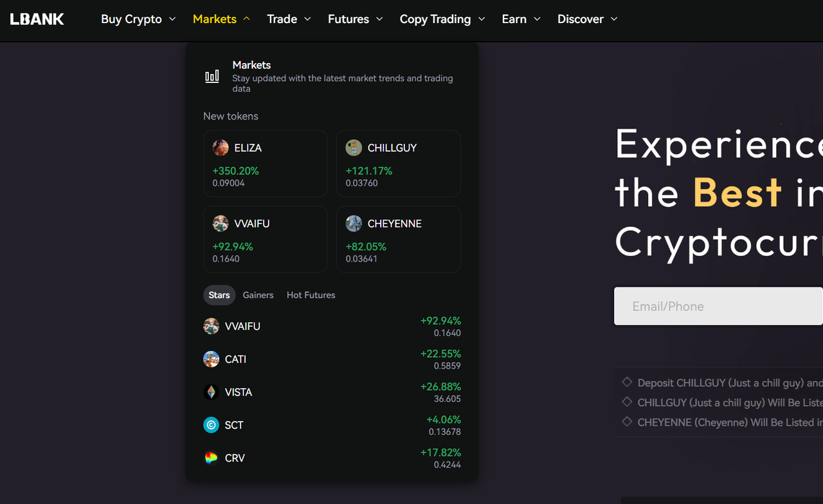This screenshot has width=823, height=504.
Task: Click the VISTA coin icon
Action: (x=211, y=392)
